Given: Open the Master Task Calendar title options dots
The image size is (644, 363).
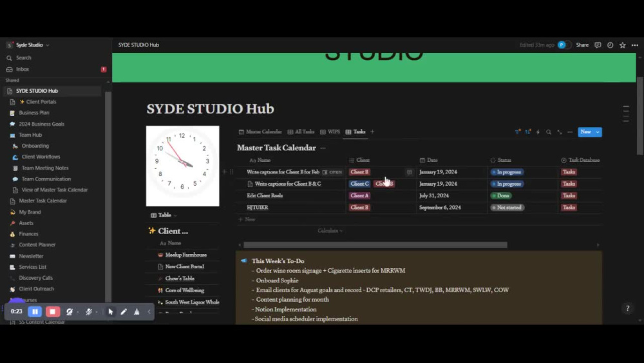Looking at the screenshot, I should (323, 148).
